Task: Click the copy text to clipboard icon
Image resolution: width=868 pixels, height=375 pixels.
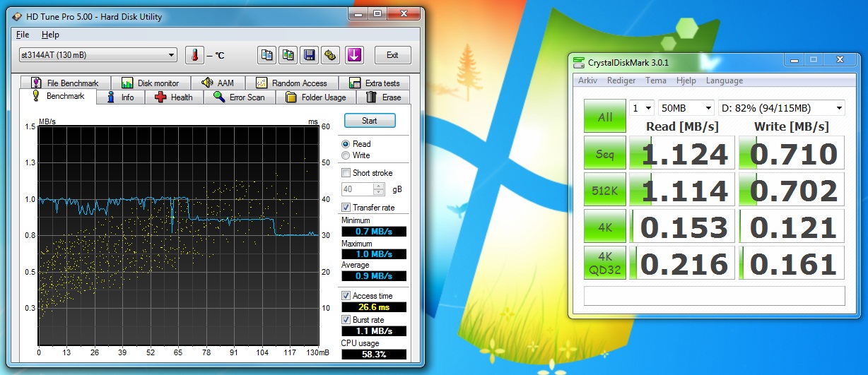Action: 266,55
